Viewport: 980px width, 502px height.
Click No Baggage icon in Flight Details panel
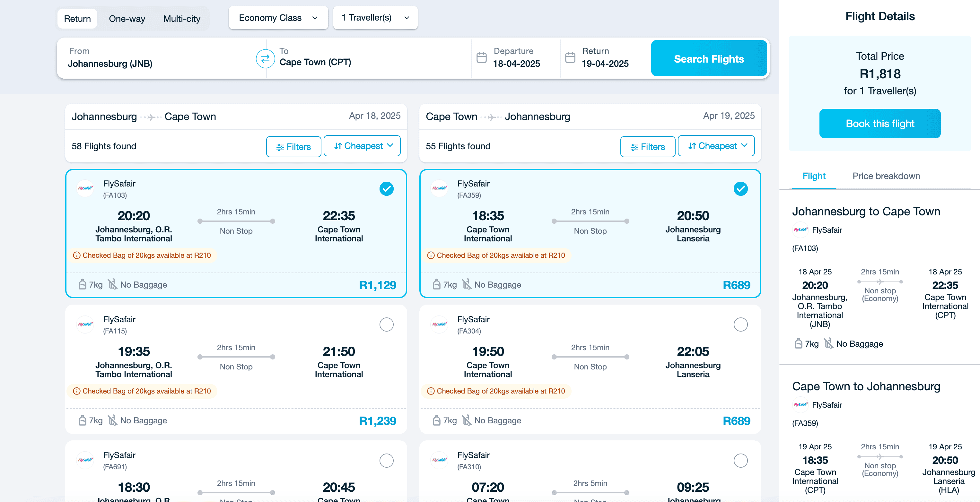pos(828,343)
